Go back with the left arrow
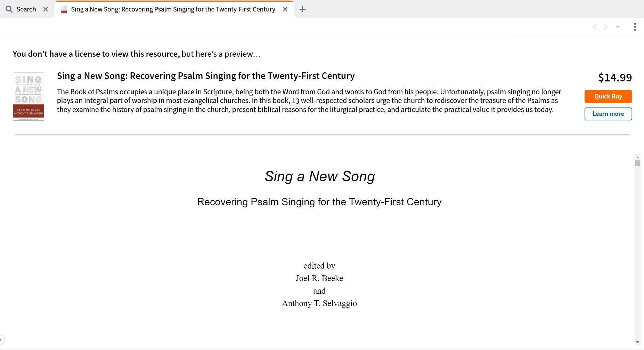 595,27
